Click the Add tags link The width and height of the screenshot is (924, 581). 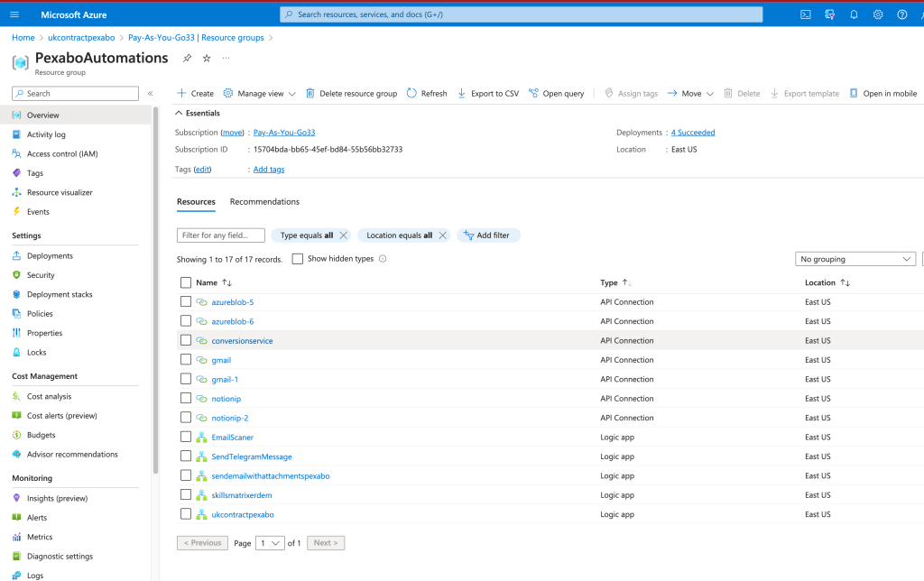[x=269, y=169]
